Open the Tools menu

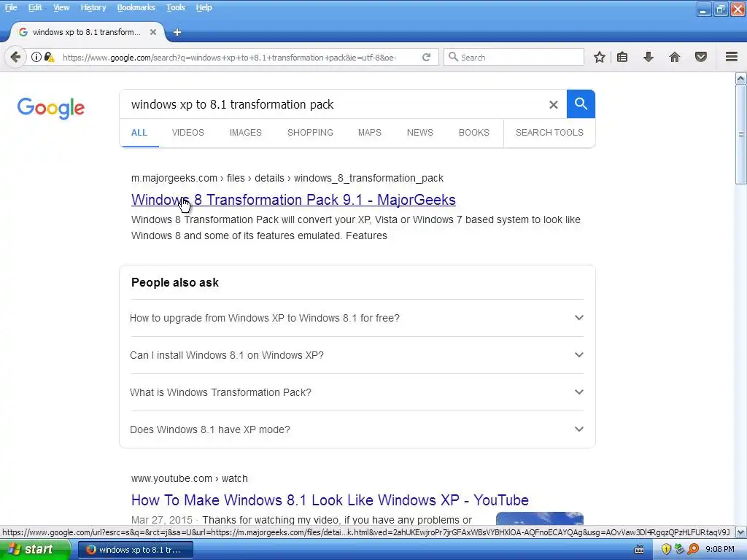coord(175,7)
